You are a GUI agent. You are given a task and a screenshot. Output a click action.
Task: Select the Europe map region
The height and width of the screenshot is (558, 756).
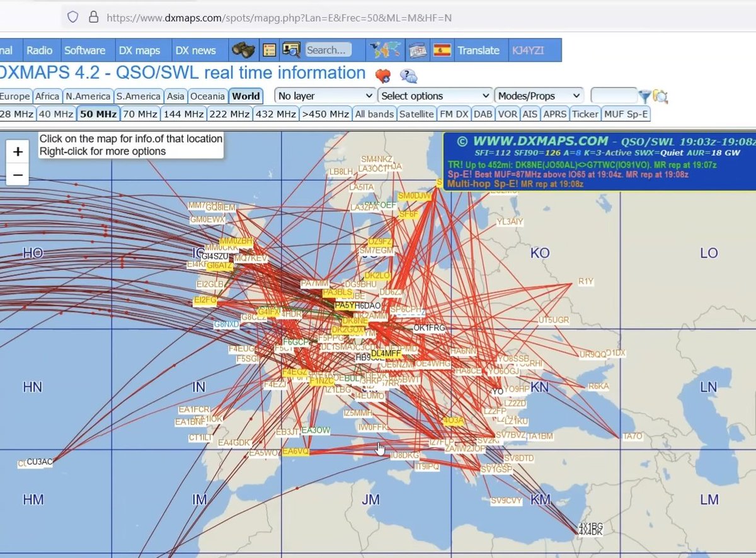(x=14, y=96)
